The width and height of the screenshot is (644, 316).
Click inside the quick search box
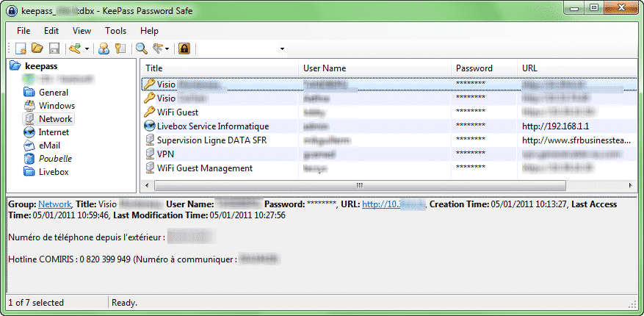point(238,49)
